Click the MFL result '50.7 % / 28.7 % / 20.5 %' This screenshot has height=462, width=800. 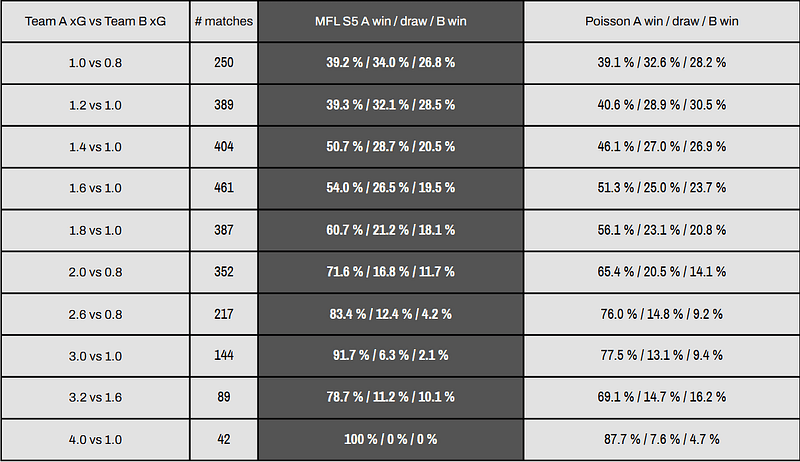[x=390, y=147]
